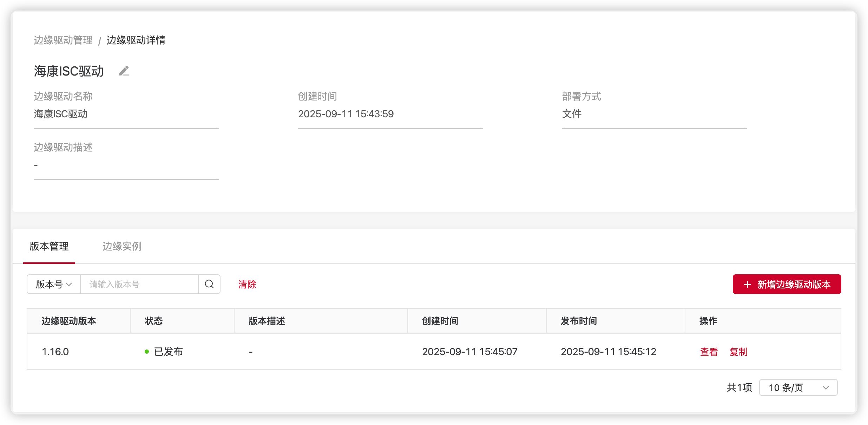Go back via 边缘驱动管理 breadcrumb
868x425 pixels.
click(63, 40)
